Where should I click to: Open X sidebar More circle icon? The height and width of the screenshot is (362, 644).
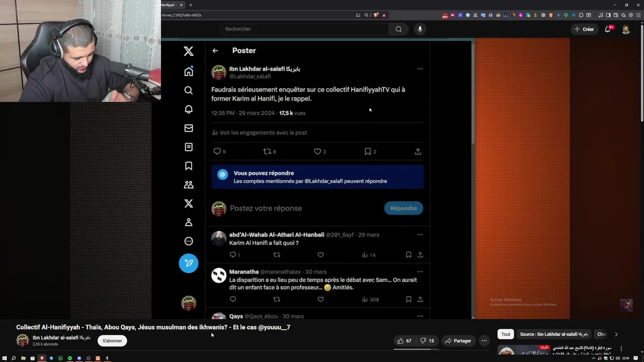(189, 241)
